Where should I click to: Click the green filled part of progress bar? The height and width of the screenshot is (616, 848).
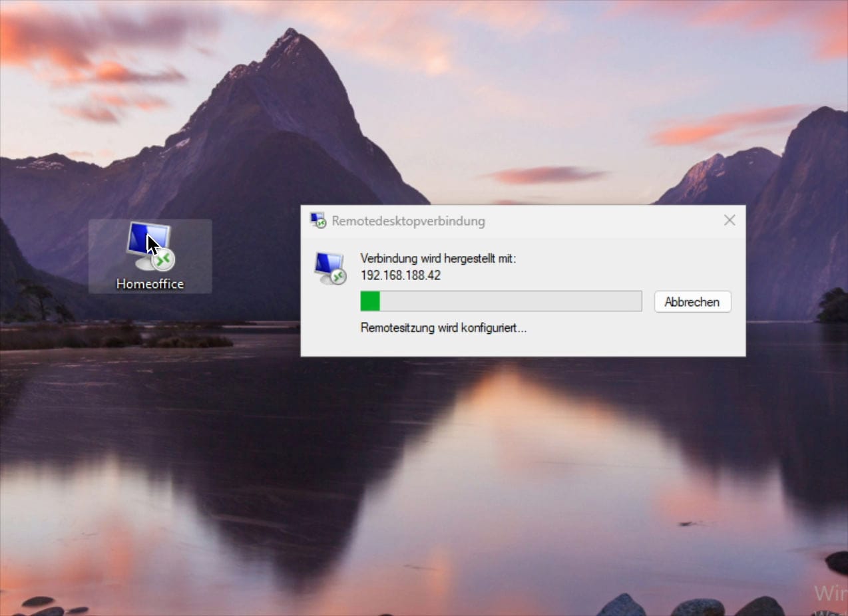tap(370, 301)
